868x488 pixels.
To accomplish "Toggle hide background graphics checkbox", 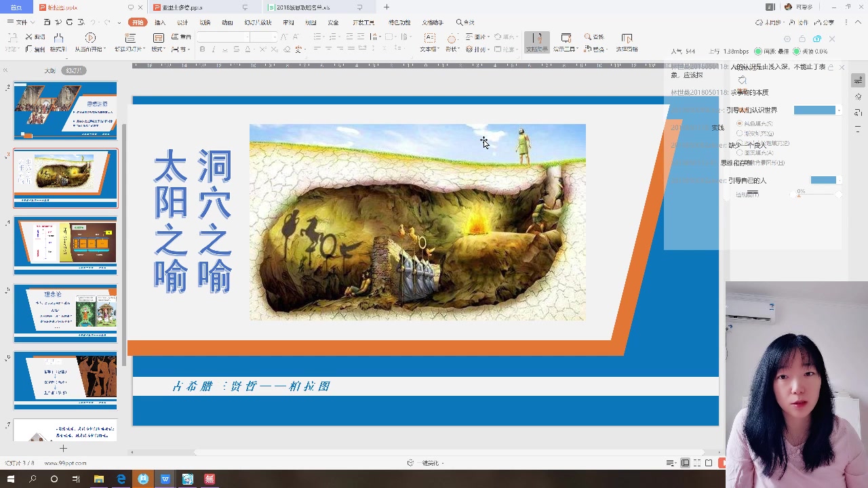I will [739, 163].
